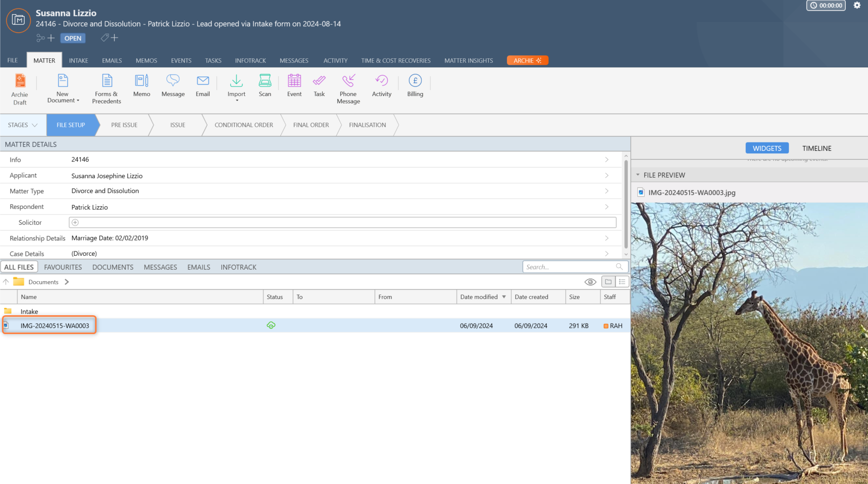Viewport: 868px width, 484px height.
Task: Open Archie Draft tool
Action: pos(20,89)
